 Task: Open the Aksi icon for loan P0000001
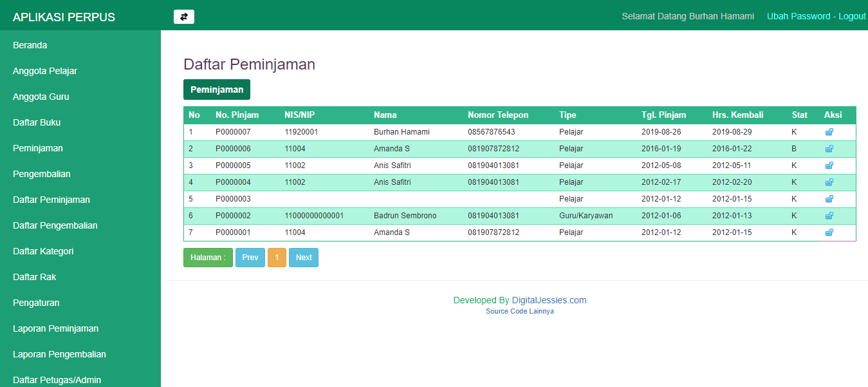pyautogui.click(x=829, y=232)
